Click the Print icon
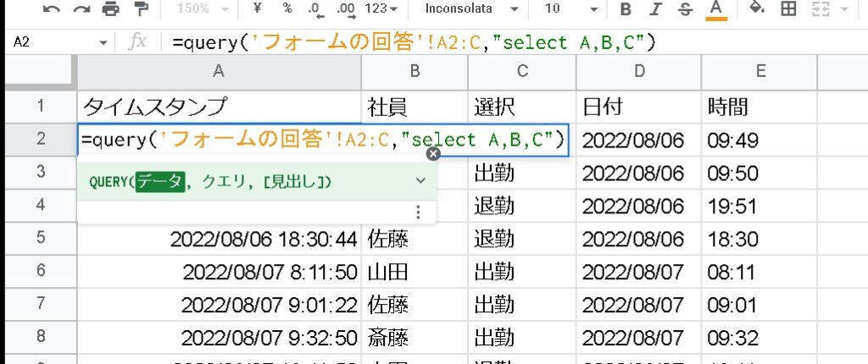 [110, 9]
